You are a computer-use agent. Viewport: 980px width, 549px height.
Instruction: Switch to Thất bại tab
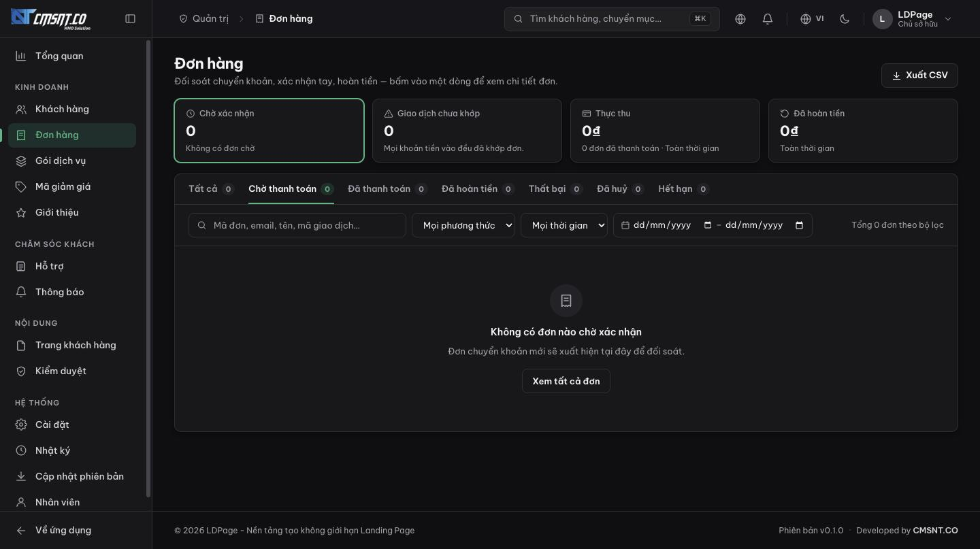point(555,189)
